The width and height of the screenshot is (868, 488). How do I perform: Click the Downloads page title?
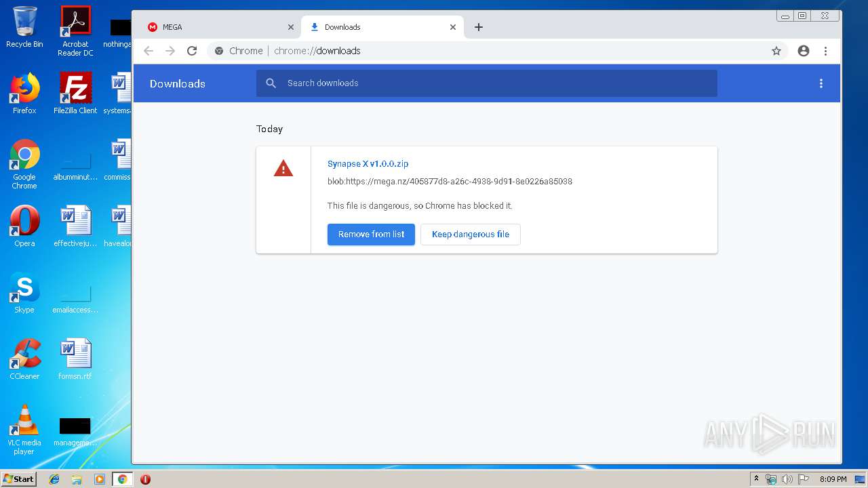pyautogui.click(x=178, y=83)
